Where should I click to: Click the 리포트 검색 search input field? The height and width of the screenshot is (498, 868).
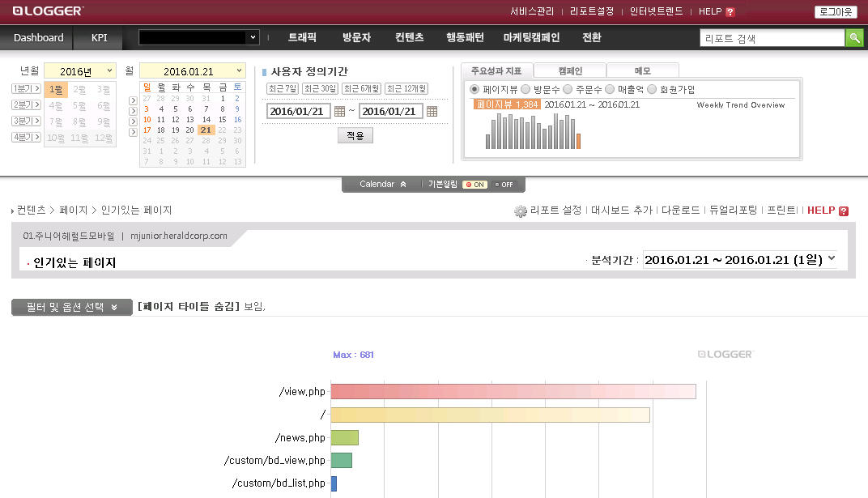772,38
